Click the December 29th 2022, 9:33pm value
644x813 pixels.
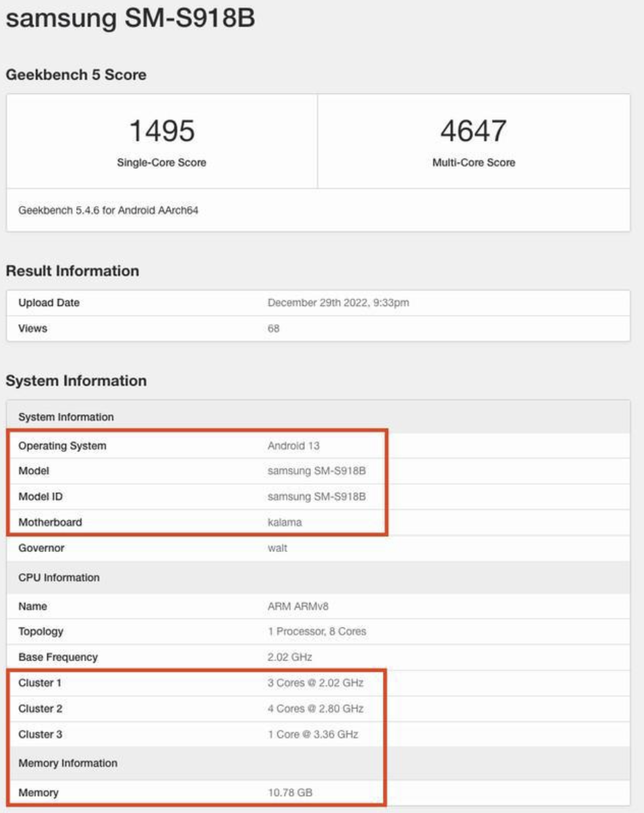pos(338,302)
